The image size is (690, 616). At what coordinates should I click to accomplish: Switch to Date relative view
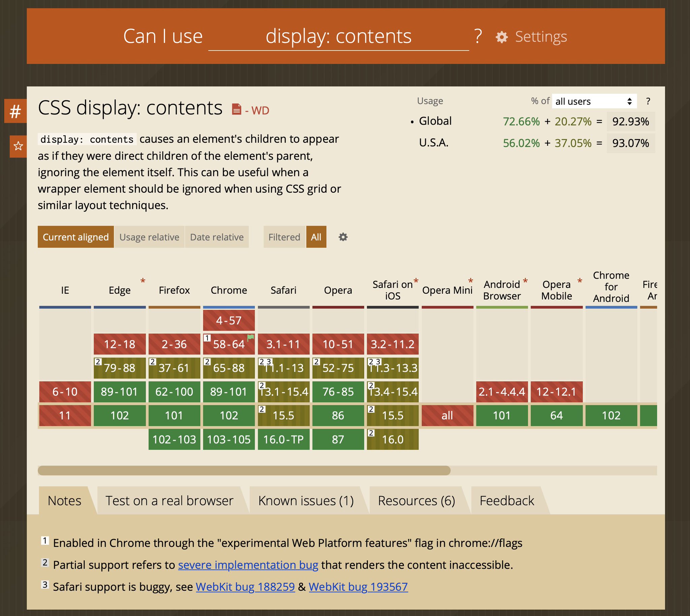point(217,237)
